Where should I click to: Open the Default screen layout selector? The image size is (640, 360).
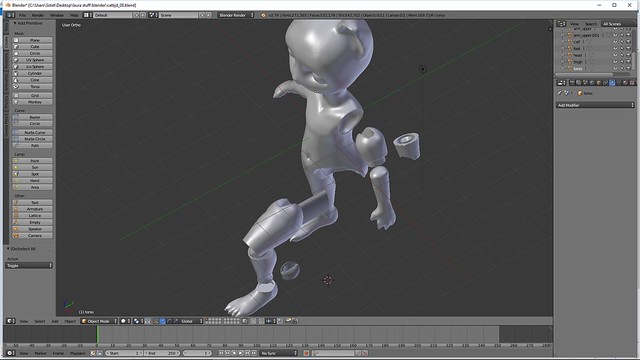tap(113, 15)
